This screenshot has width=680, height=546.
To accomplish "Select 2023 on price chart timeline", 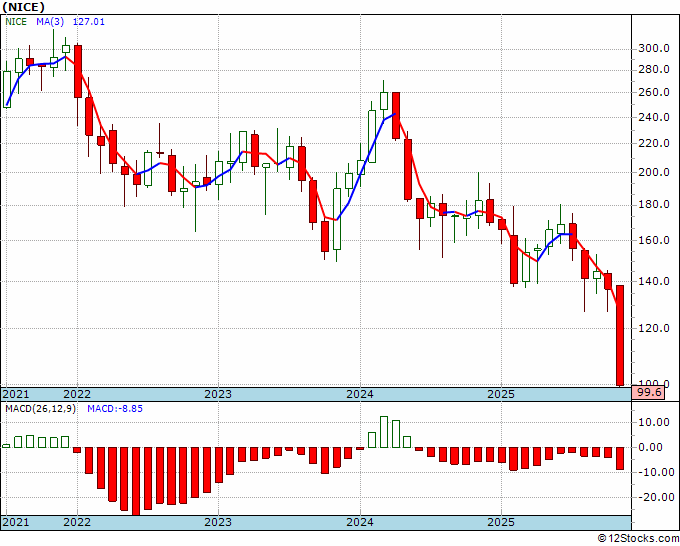I will 218,394.
